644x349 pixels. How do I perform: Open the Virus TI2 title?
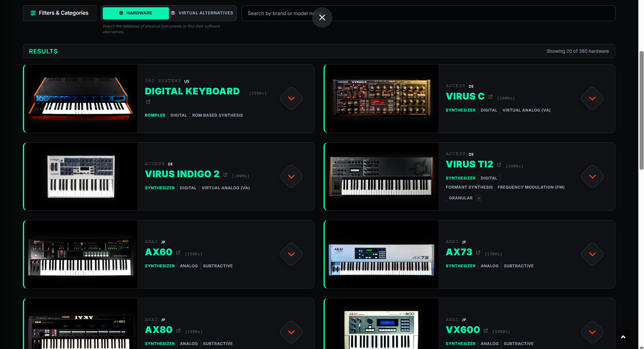click(x=469, y=164)
